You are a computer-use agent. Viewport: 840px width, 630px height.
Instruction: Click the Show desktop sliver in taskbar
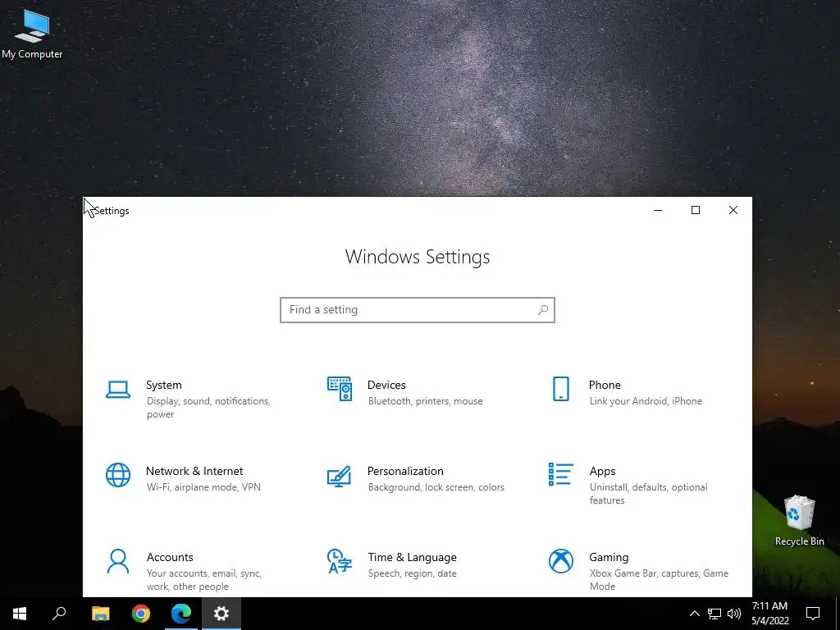[x=838, y=614]
